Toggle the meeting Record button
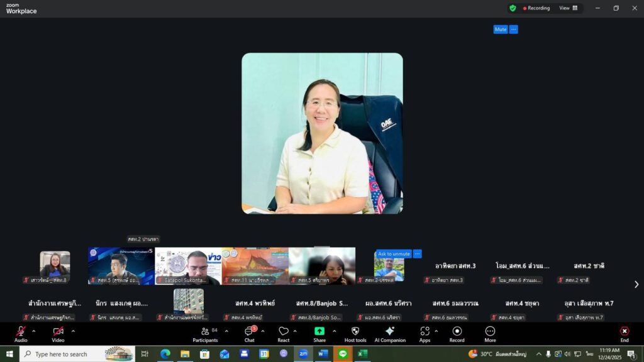644x362 pixels. [457, 332]
